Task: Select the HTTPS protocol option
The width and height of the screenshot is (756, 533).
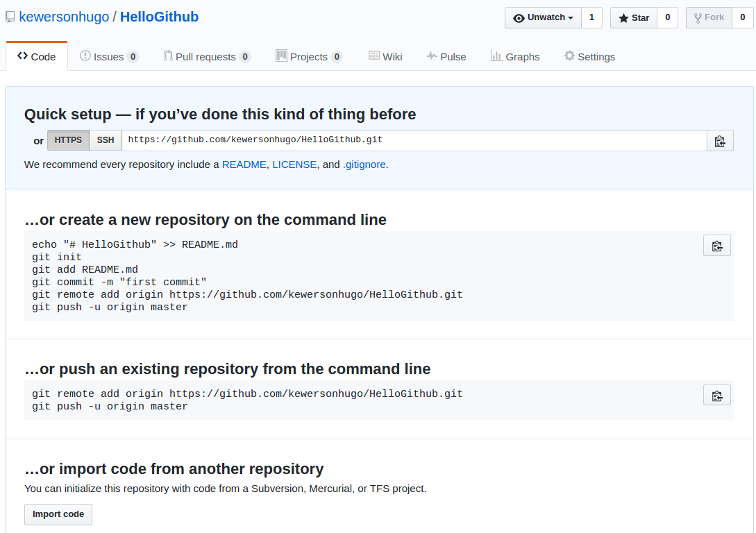Action: 68,140
